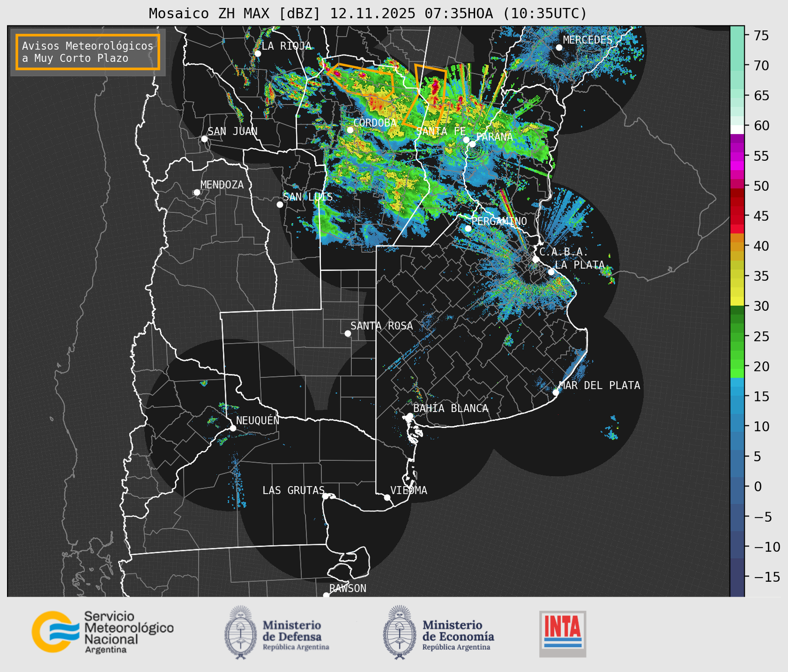Click the CÓRDOBA city label
The height and width of the screenshot is (672, 788).
[x=375, y=122]
